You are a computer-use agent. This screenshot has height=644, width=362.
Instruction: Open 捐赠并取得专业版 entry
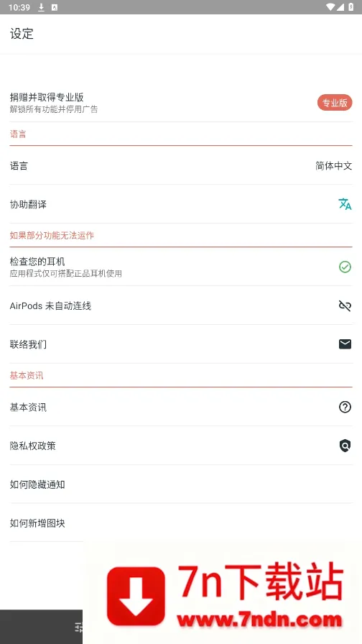click(x=181, y=103)
